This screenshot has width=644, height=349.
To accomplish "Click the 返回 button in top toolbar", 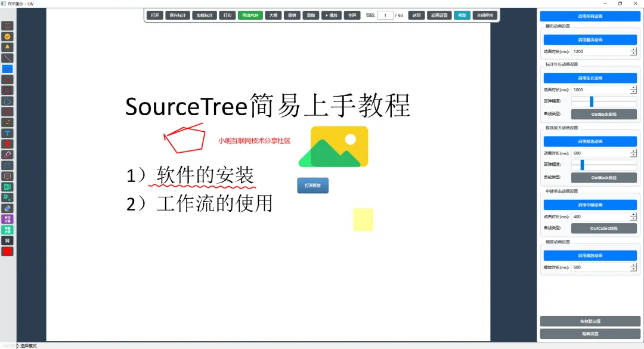I will (x=416, y=15).
